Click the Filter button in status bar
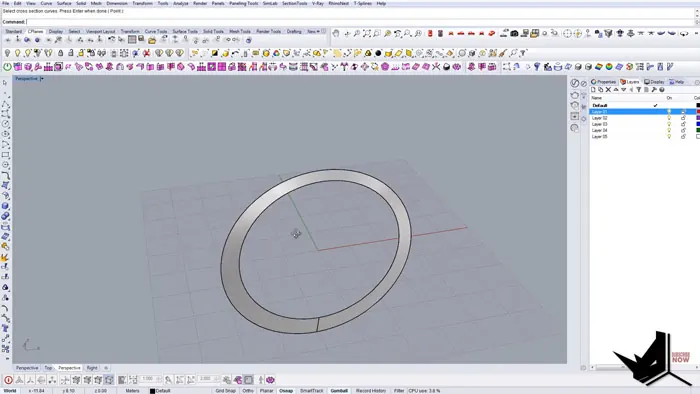This screenshot has height=394, width=700. click(399, 391)
